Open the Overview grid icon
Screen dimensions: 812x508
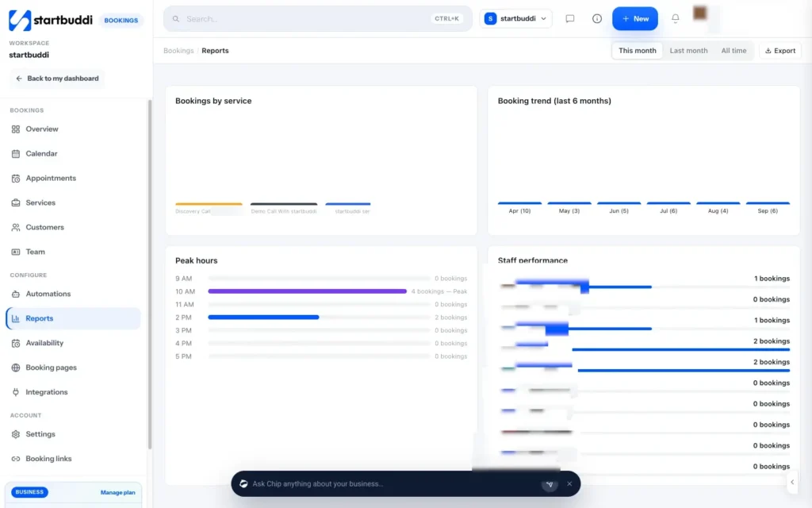click(x=16, y=129)
